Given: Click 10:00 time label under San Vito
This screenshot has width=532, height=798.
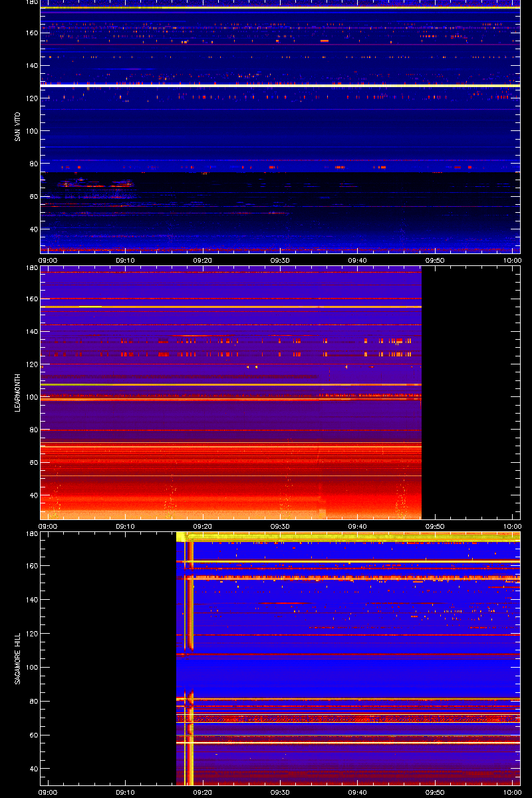Looking at the screenshot, I should (x=512, y=261).
